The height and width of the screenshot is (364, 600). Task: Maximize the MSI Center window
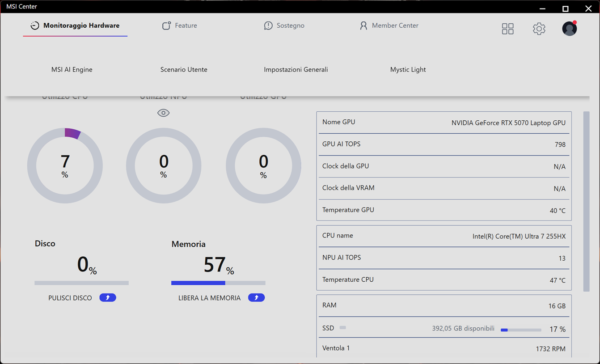click(x=565, y=8)
